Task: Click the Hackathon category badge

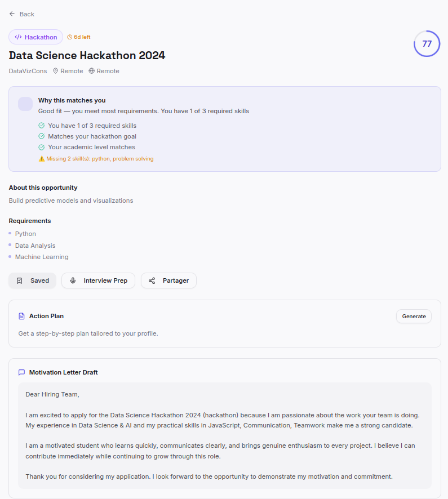Action: pyautogui.click(x=36, y=37)
